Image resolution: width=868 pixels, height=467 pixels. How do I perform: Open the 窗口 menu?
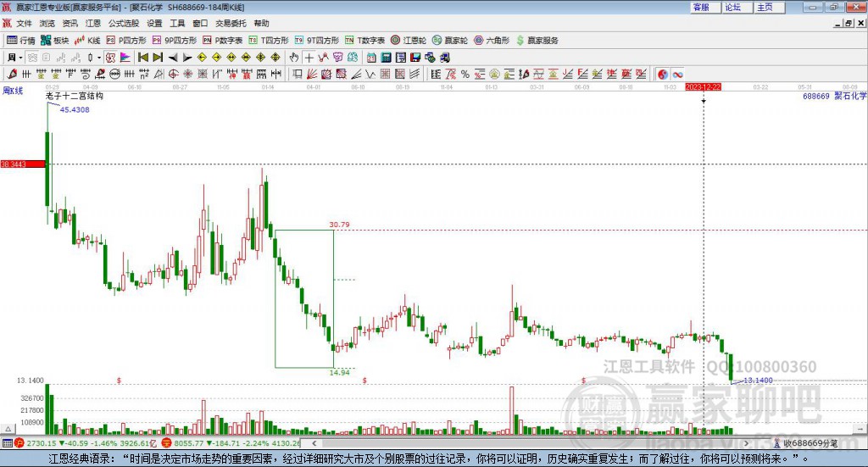point(200,23)
